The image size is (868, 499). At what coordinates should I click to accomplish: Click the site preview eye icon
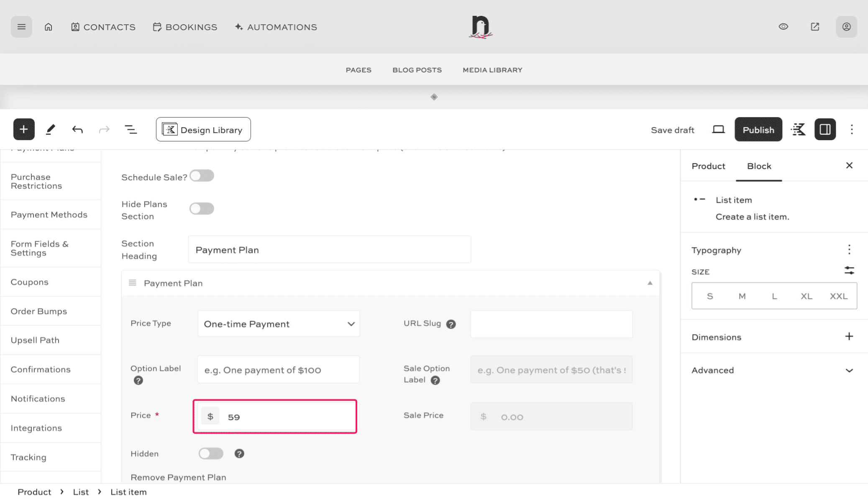coord(783,26)
